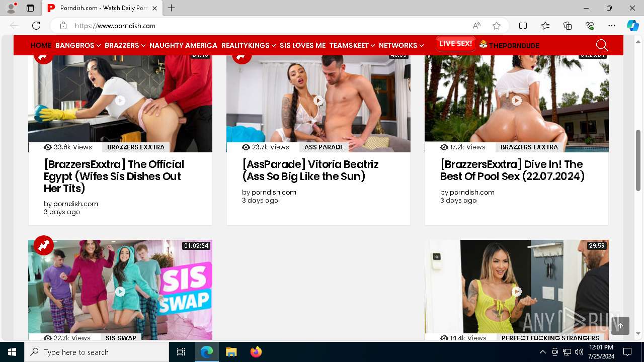644x362 pixels.
Task: Go back with the browser back arrow
Action: tap(14, 26)
